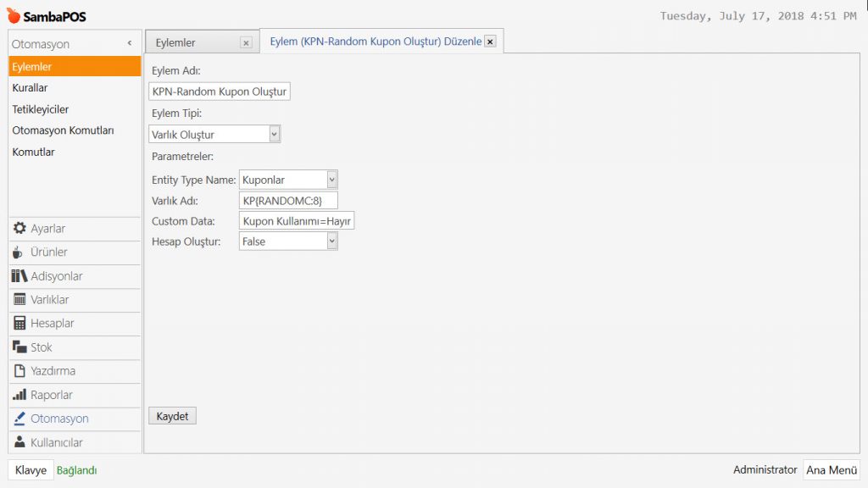868x488 pixels.
Task: Open the Entity Type Name dropdown
Action: 331,180
